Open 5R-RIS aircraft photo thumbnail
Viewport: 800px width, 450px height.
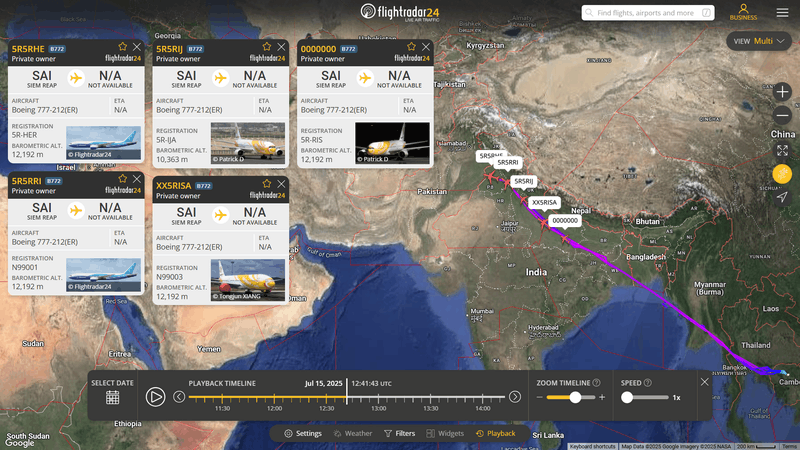coord(392,143)
